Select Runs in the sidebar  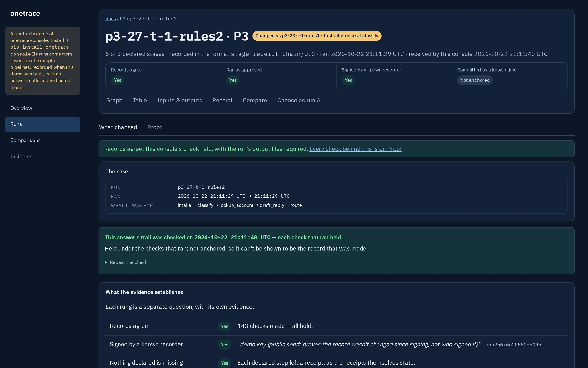pyautogui.click(x=42, y=124)
